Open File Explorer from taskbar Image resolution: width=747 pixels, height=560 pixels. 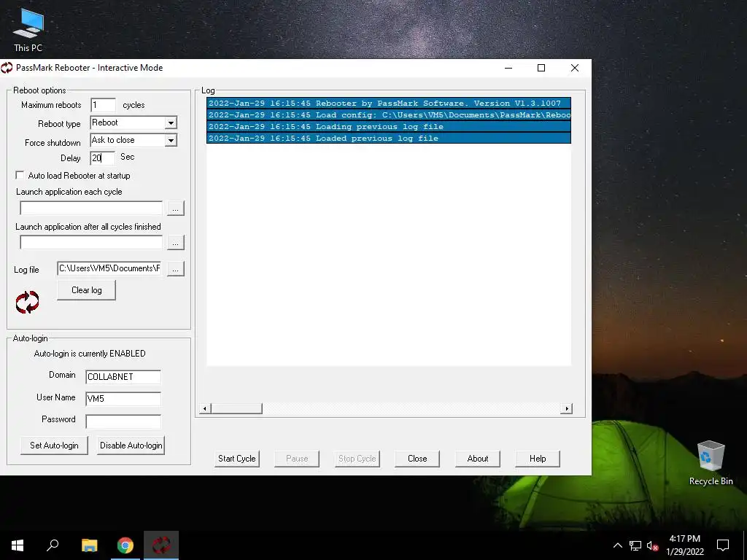[90, 545]
